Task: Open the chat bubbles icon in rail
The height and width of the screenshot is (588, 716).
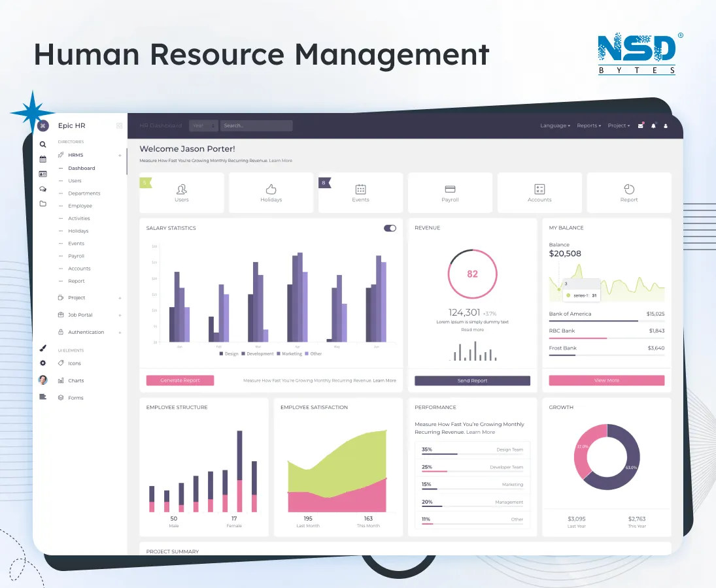Action: 43,189
